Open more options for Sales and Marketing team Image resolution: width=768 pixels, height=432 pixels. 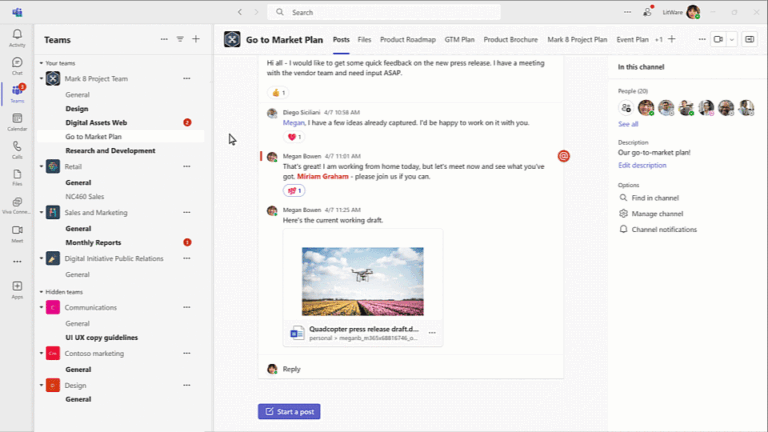pos(187,213)
